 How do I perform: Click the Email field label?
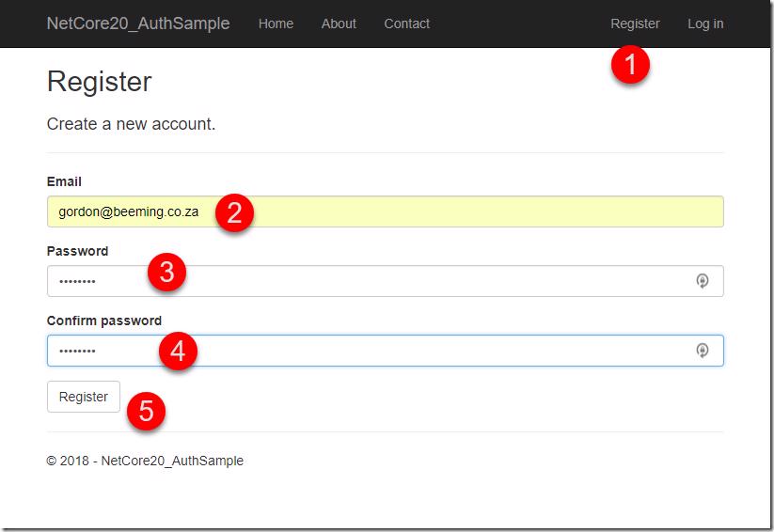coord(64,181)
